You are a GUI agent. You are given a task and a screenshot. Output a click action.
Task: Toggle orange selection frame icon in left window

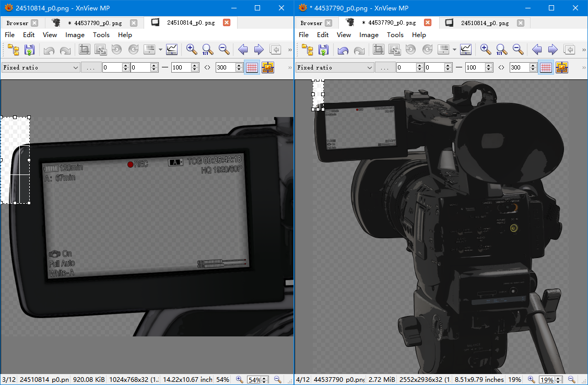point(268,67)
